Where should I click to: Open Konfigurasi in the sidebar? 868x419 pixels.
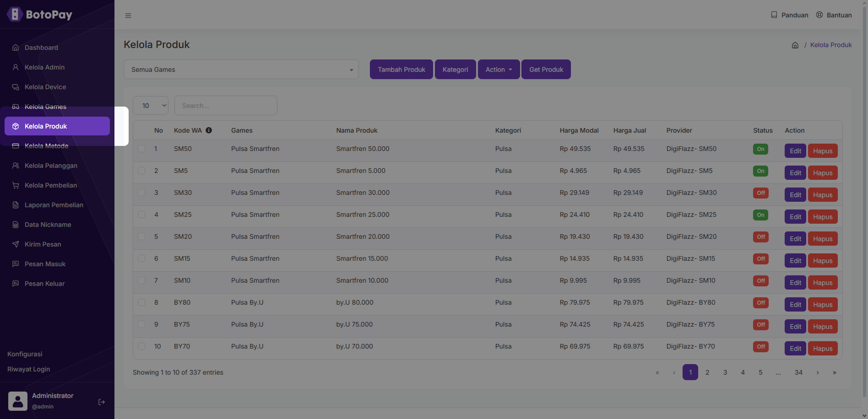(25, 354)
